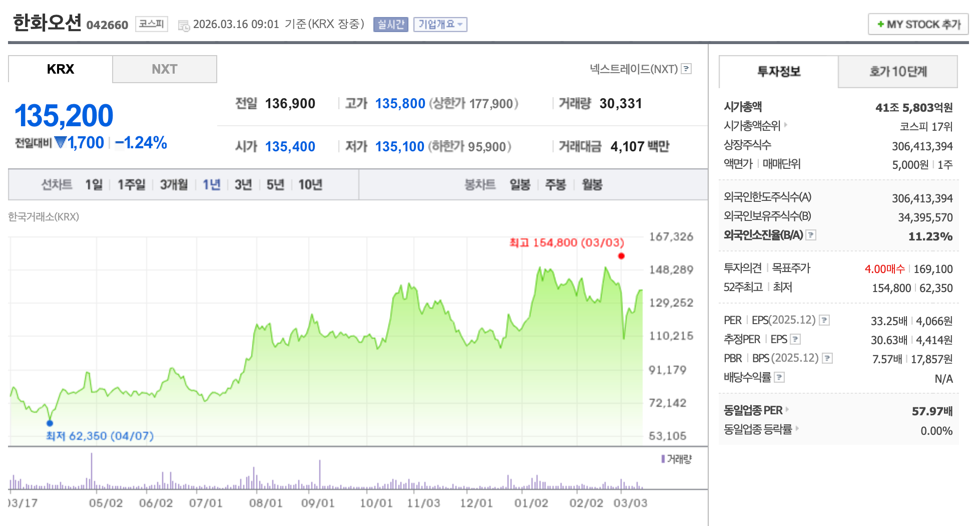
Task: Click the stock code 042660
Action: coord(107,25)
